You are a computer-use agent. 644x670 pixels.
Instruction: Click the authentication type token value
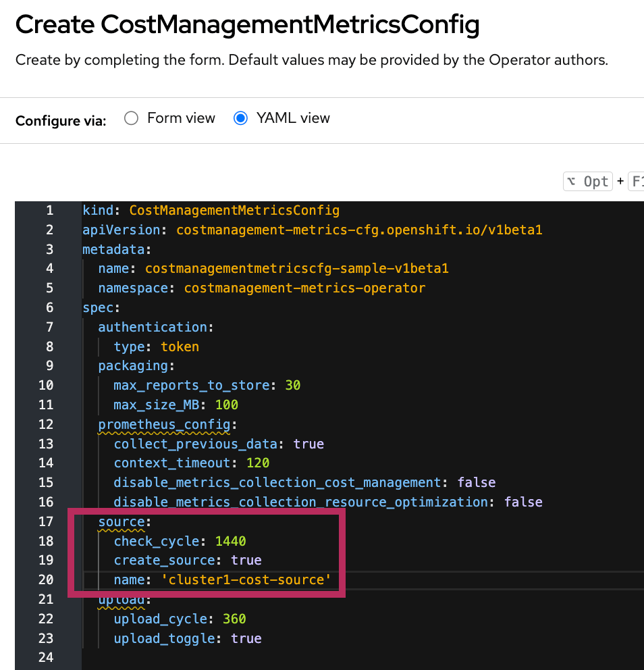(x=180, y=347)
